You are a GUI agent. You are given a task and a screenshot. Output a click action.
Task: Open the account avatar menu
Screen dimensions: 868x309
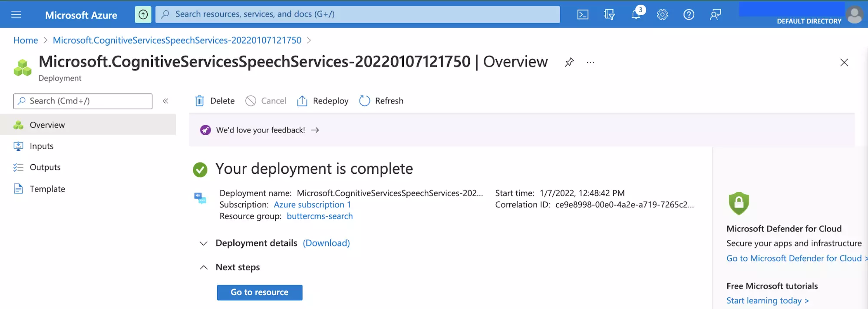(855, 15)
